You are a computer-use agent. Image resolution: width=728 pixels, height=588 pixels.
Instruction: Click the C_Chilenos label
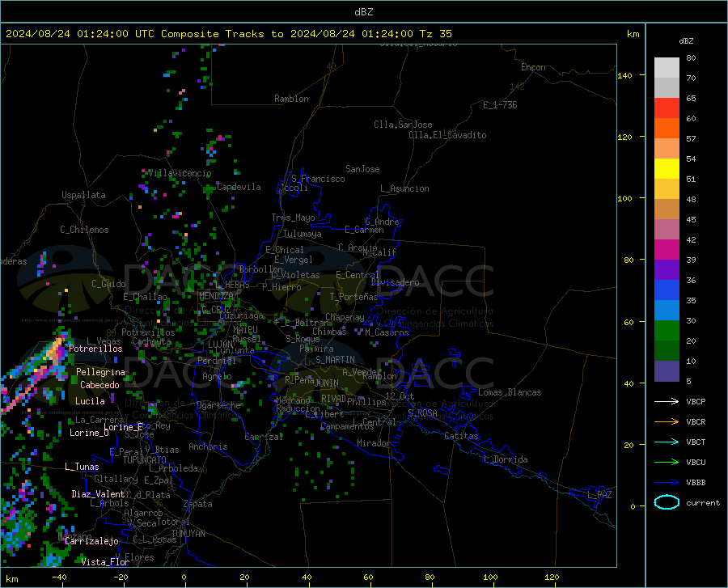point(84,230)
